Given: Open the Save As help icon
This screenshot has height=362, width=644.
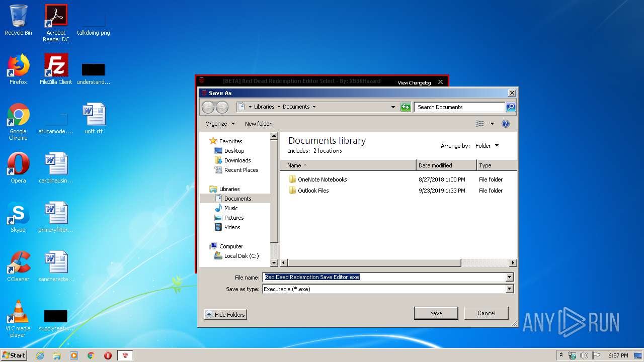Looking at the screenshot, I should pos(506,124).
